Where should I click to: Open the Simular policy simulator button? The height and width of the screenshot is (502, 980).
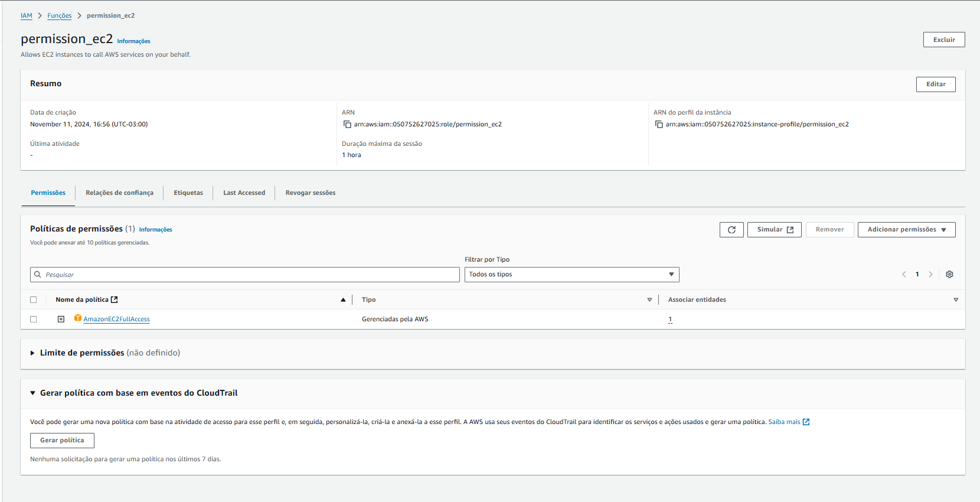pos(775,230)
